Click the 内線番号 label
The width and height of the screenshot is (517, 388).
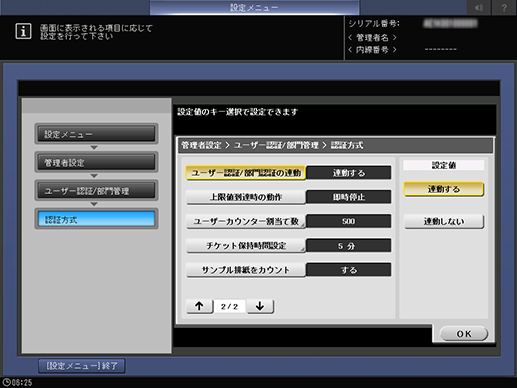[372, 50]
